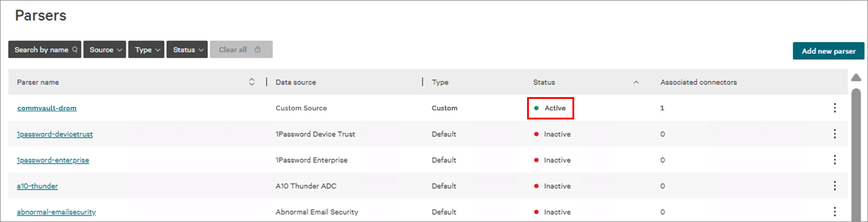Open the Source filter dropdown

coord(105,49)
